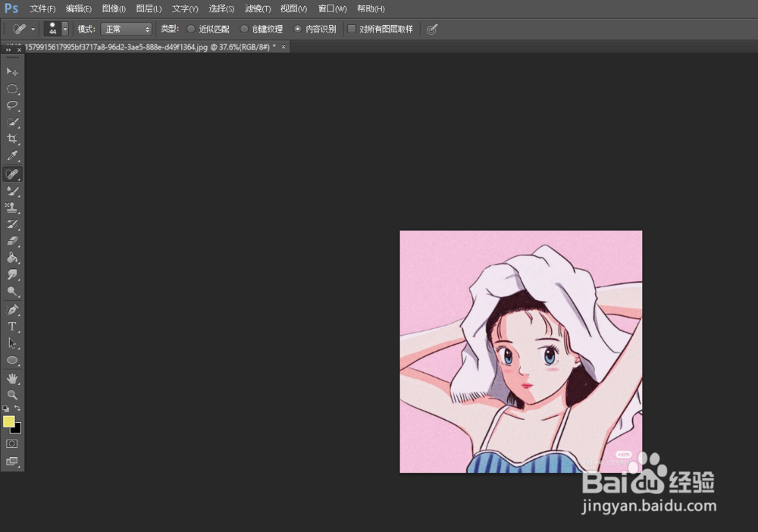Click the black background color swatch
Image resolution: width=758 pixels, height=532 pixels.
coord(18,430)
